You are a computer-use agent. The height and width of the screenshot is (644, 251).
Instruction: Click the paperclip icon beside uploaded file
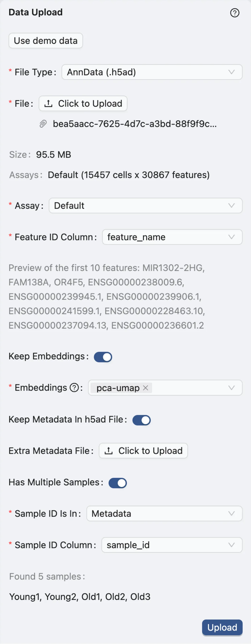point(43,124)
